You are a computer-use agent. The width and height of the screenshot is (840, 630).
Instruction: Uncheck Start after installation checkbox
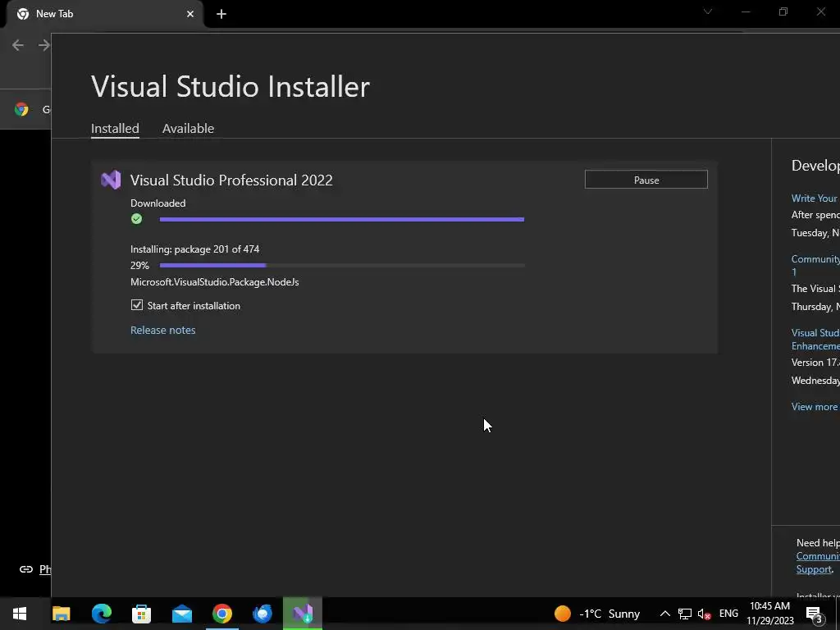[x=137, y=305]
